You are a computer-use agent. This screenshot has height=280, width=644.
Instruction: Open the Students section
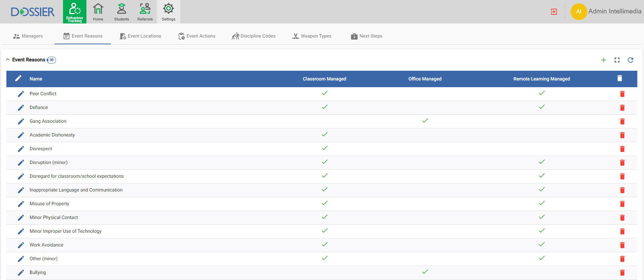coord(121,12)
